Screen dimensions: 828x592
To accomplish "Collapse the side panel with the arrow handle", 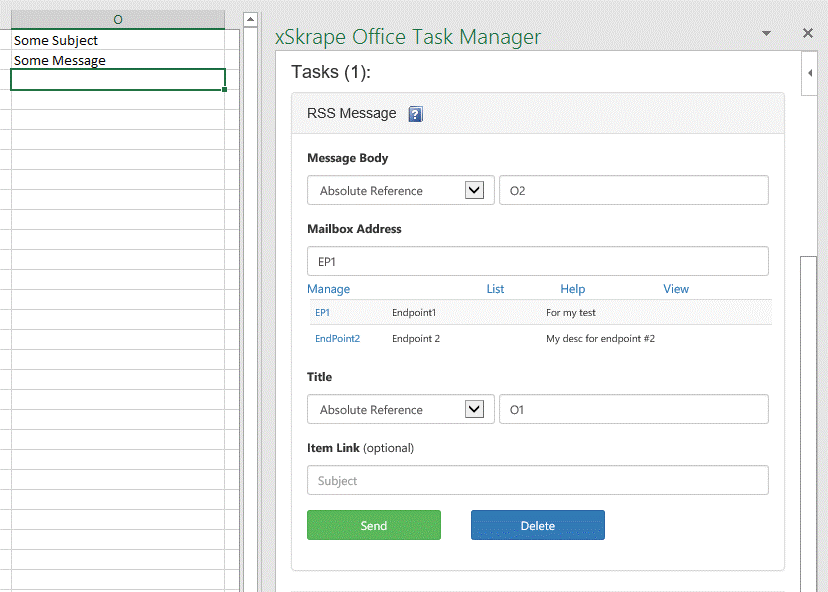I will 810,73.
